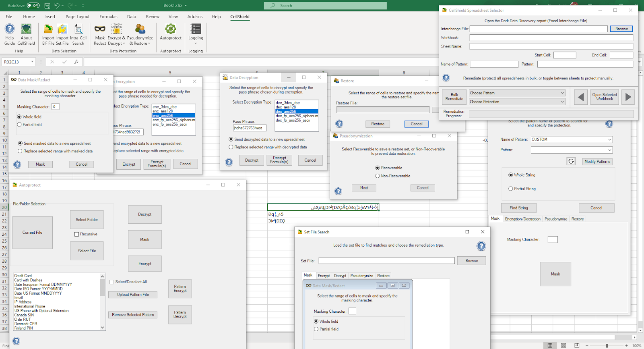
Task: Adjust the zoom slider in status bar
Action: point(607,345)
